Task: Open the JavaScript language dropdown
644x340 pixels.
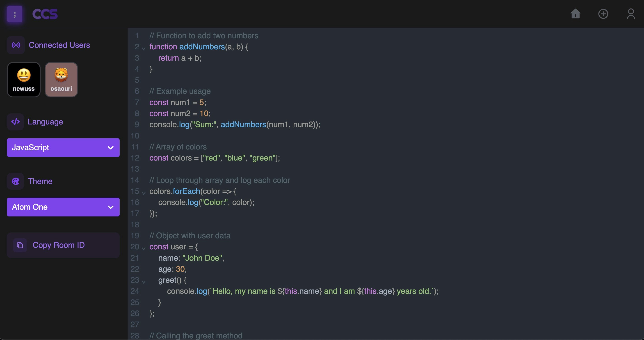Action: (x=63, y=148)
